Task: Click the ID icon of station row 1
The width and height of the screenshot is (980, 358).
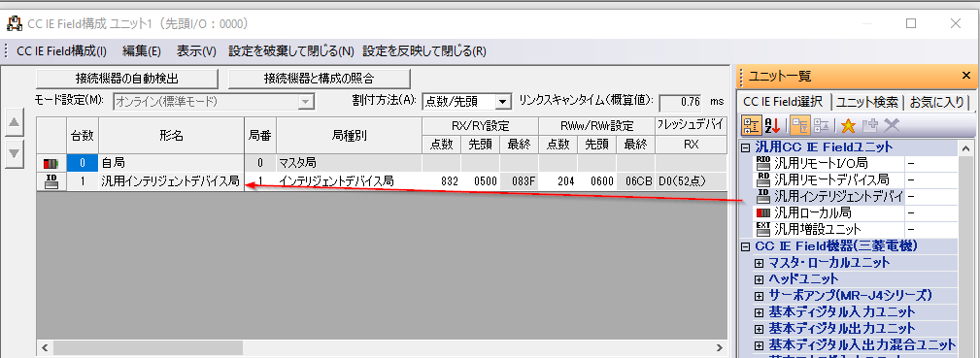Action: point(51,181)
